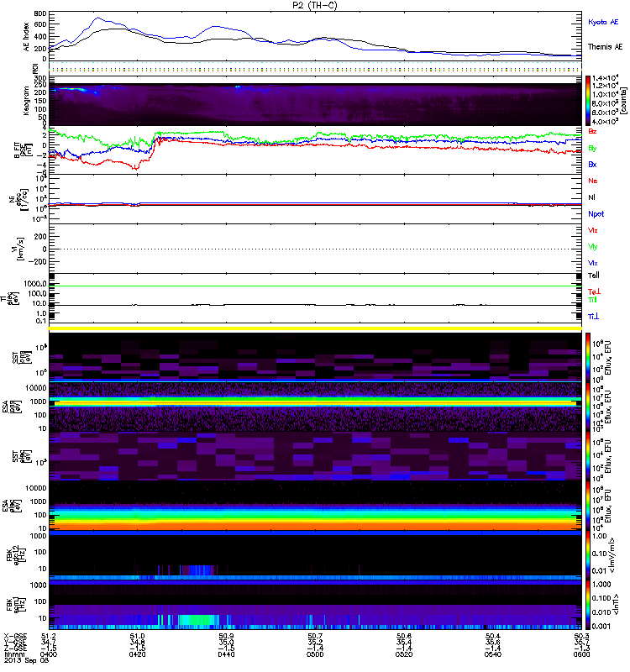
Task: Select the Kyoto AE legend label
Action: pos(603,22)
